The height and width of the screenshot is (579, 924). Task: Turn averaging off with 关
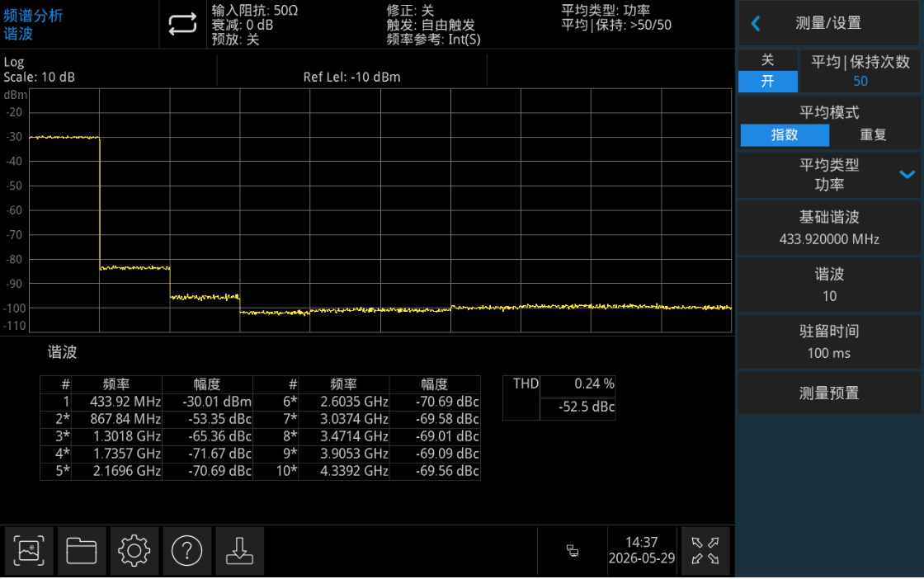(x=768, y=60)
